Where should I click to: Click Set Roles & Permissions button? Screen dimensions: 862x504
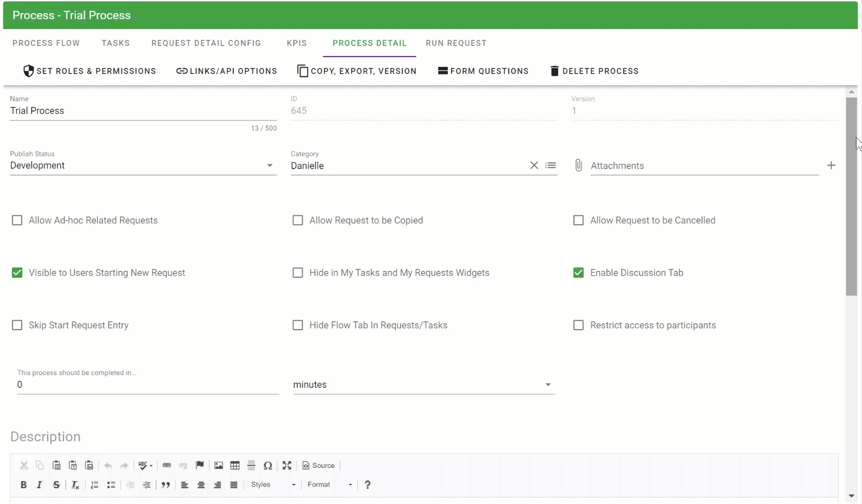tap(89, 71)
